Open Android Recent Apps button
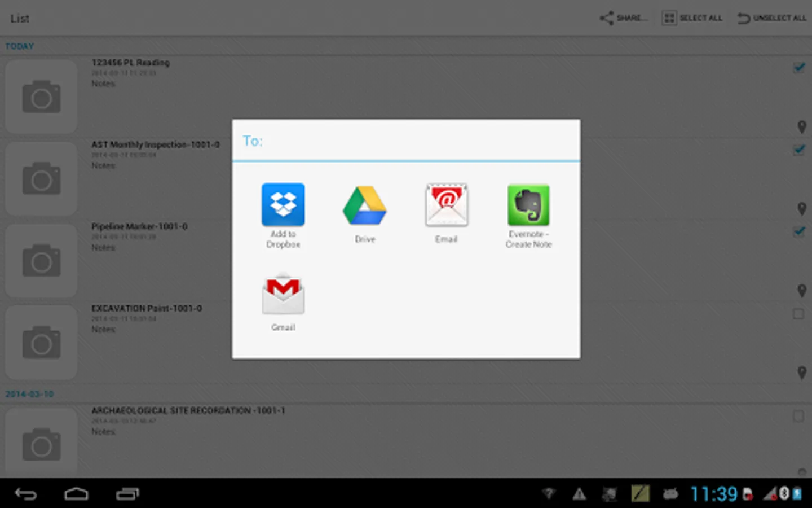 tap(127, 494)
